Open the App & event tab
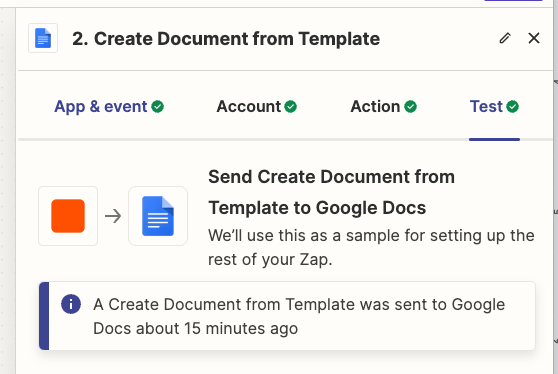This screenshot has width=558, height=374. click(x=109, y=106)
